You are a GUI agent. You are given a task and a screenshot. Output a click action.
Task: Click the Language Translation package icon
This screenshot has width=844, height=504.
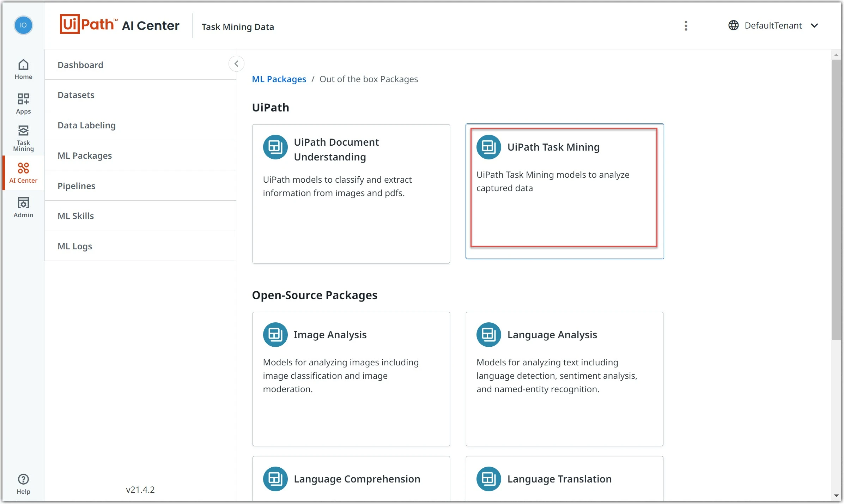[x=488, y=479]
